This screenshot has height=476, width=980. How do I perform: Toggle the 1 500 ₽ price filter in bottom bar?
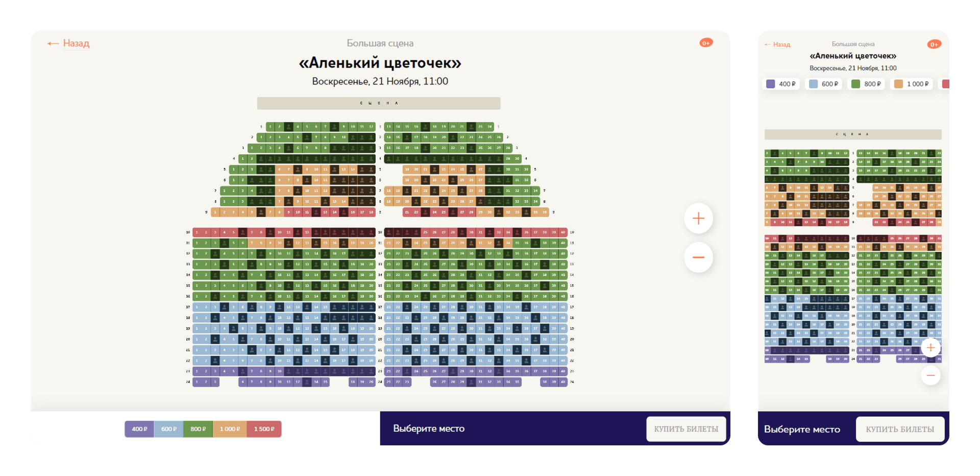264,429
